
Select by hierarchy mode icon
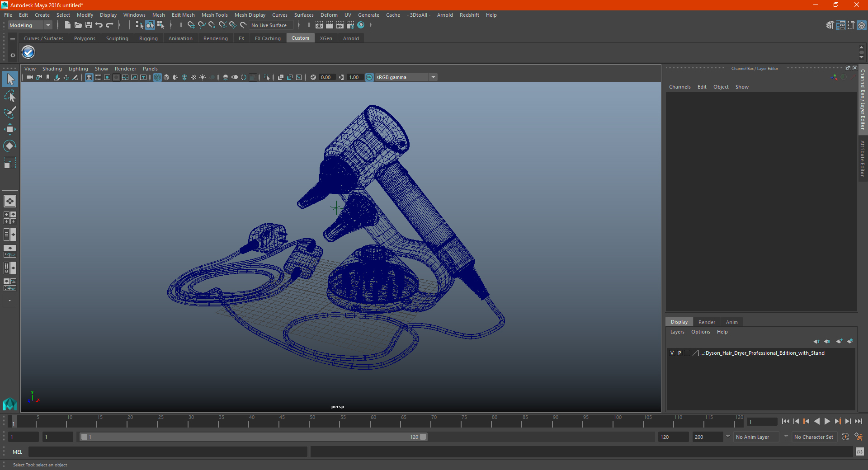(x=139, y=25)
